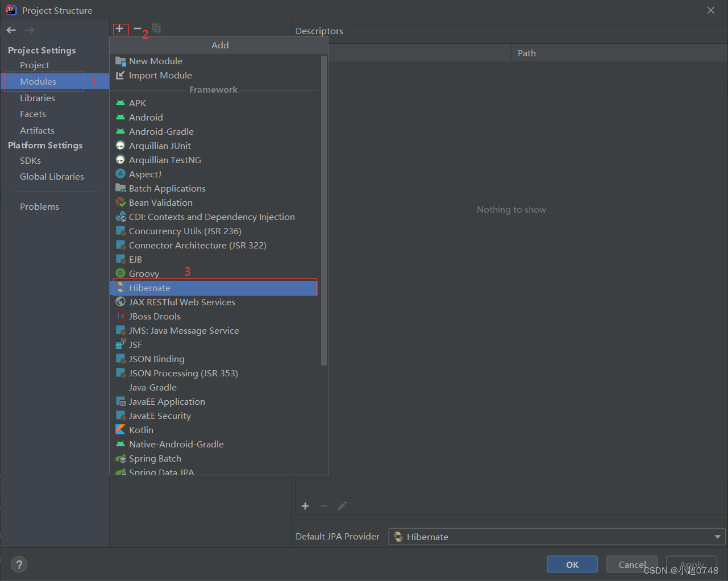This screenshot has width=728, height=581.
Task: Click the add descriptor plus icon
Action: click(305, 506)
